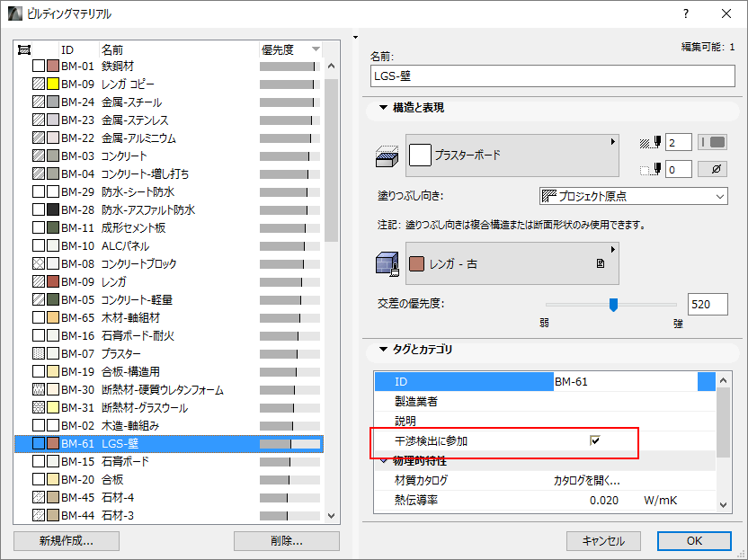Click the color swatch of BM-28 防水-アスファルト防水
Viewport: 748px width, 560px height.
(x=53, y=209)
